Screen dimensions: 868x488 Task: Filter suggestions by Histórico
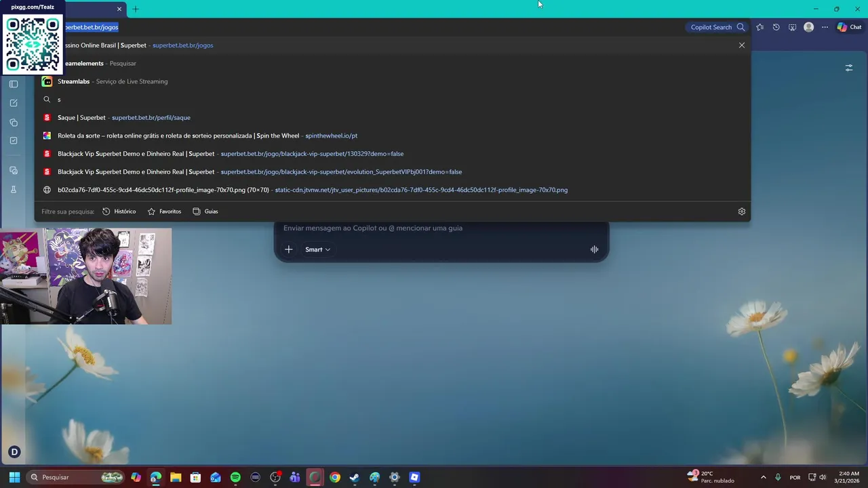(119, 211)
